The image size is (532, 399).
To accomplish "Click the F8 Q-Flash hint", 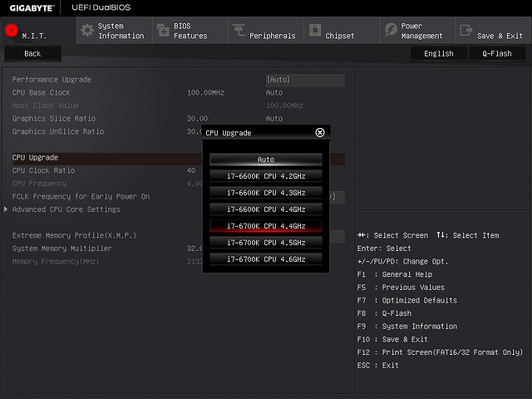I will (384, 313).
